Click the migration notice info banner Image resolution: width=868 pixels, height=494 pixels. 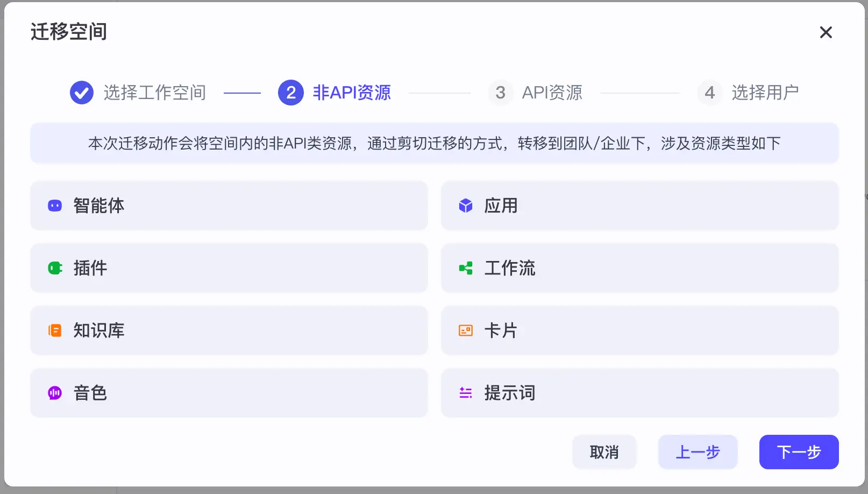pyautogui.click(x=435, y=143)
